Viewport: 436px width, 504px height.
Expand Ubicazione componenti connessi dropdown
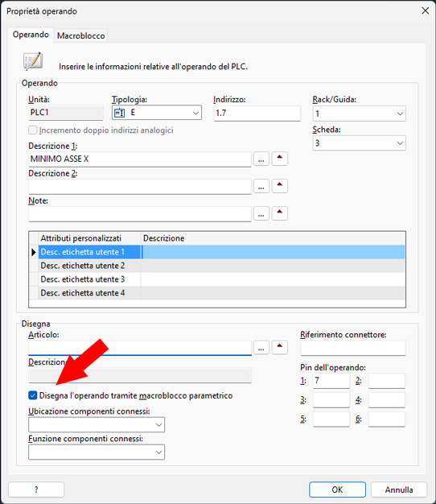click(97, 424)
